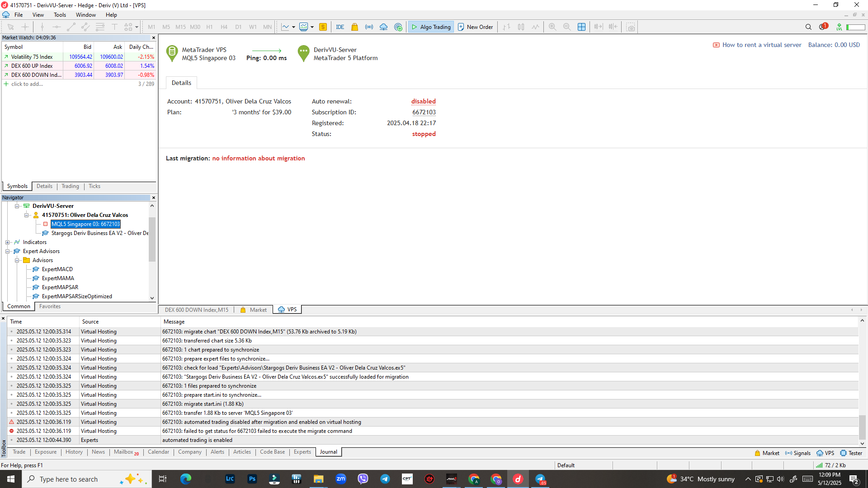Open the Tools menu
Screen dimensions: 868x488
tap(60, 15)
